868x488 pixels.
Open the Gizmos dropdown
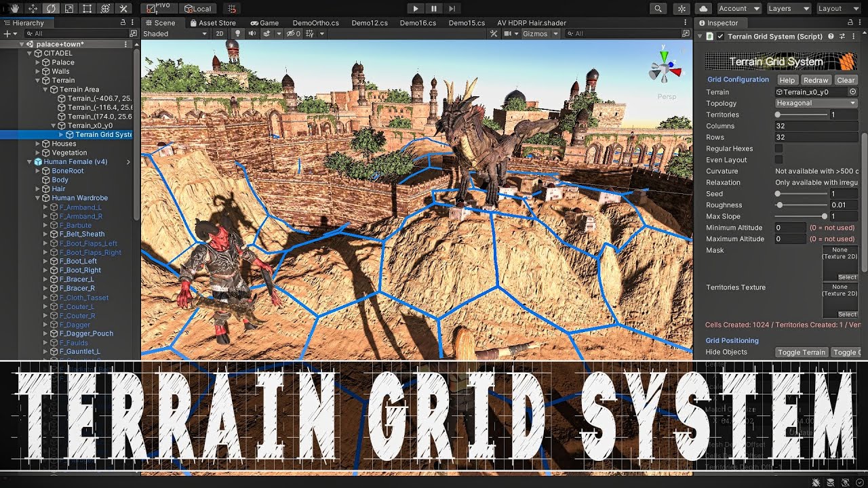(540, 34)
